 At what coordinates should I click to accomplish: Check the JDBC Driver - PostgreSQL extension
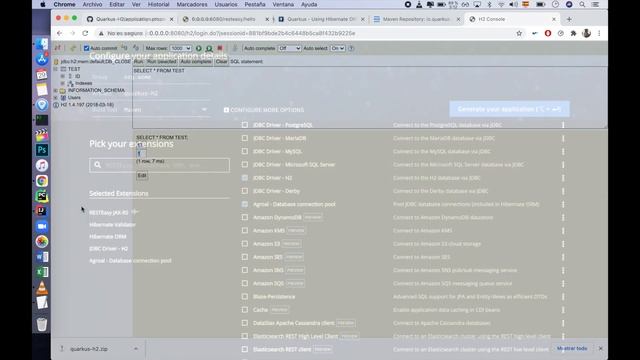(x=244, y=125)
